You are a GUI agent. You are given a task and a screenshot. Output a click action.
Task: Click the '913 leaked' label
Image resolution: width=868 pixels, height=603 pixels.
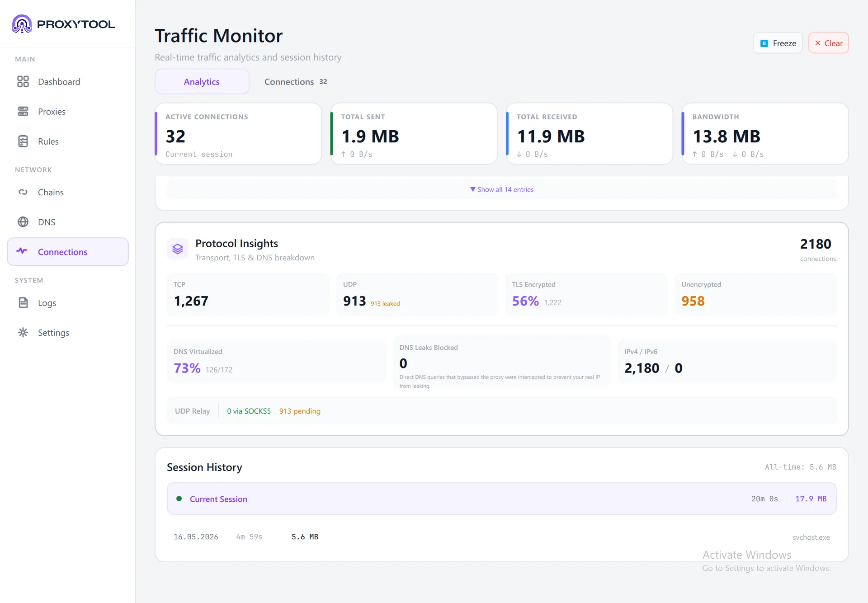point(385,303)
